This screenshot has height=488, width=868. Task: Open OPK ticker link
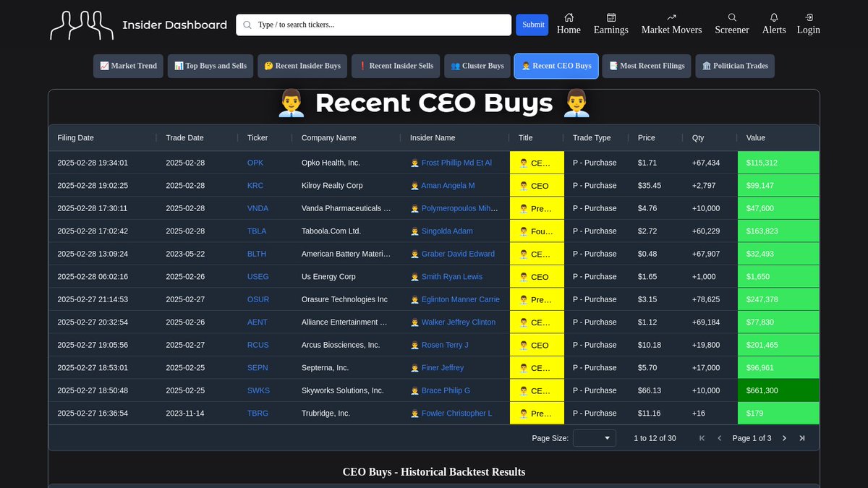255,163
